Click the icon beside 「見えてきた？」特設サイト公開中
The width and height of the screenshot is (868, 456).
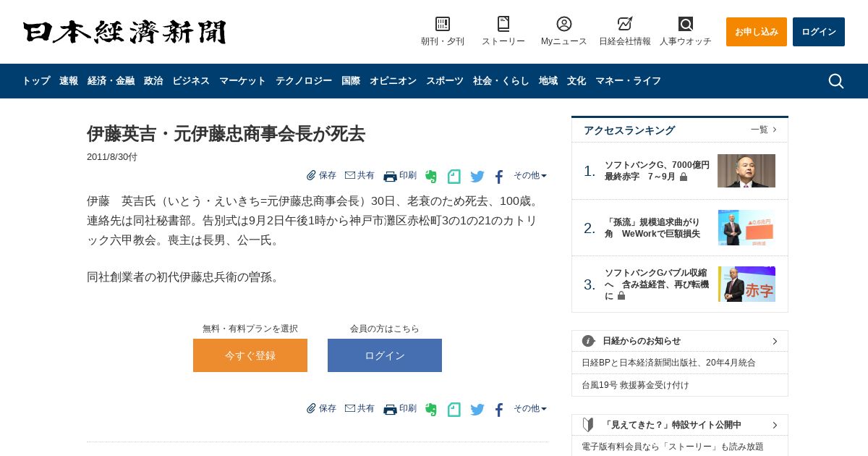pyautogui.click(x=588, y=425)
